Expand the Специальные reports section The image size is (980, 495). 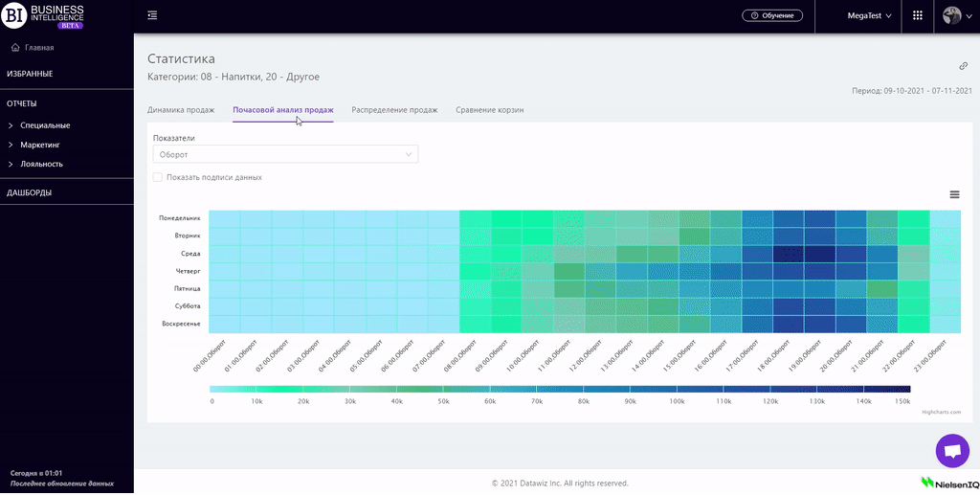pyautogui.click(x=45, y=125)
